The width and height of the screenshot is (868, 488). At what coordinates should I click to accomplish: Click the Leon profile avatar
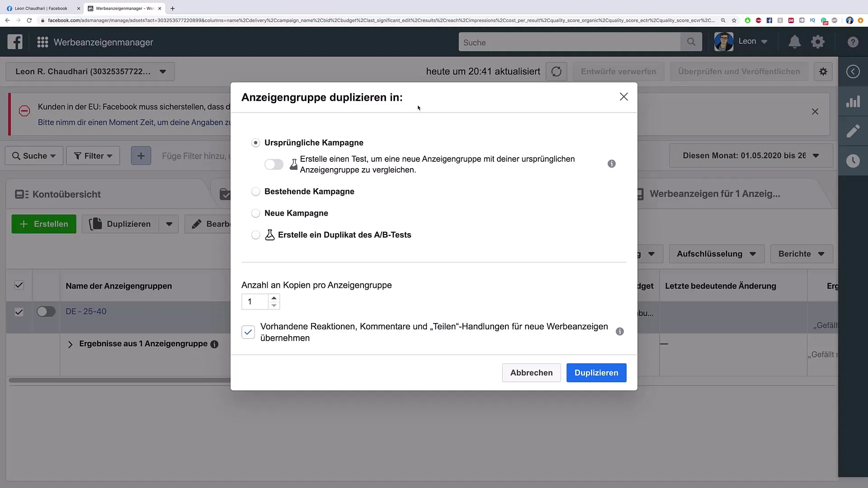pos(724,42)
